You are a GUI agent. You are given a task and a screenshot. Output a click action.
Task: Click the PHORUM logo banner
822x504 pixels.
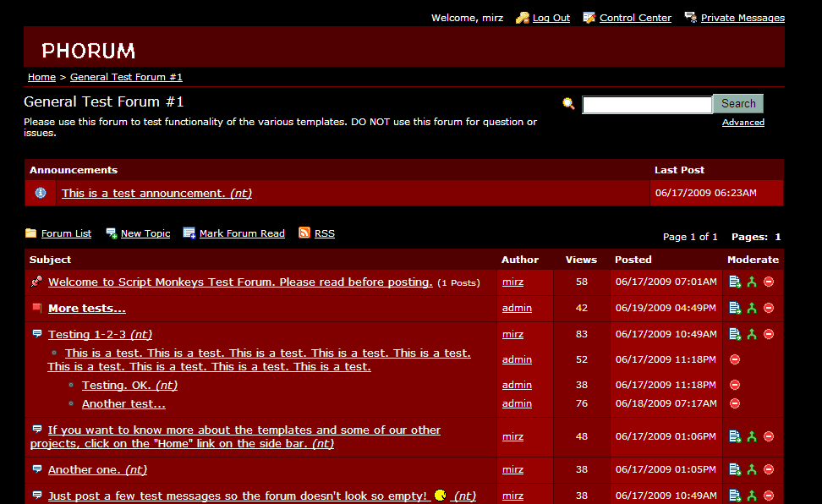click(x=89, y=51)
